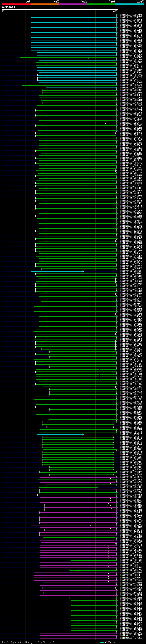
Task: Click the query end position 496
Action: (115, 11)
